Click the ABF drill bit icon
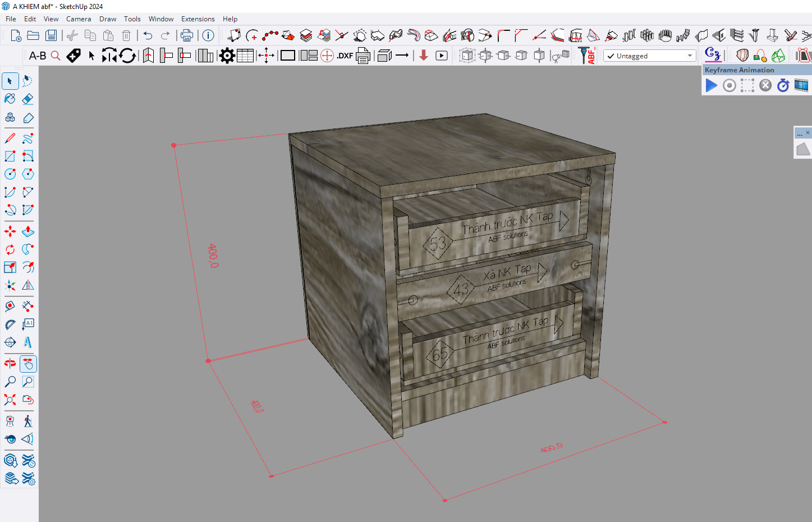 (x=586, y=56)
